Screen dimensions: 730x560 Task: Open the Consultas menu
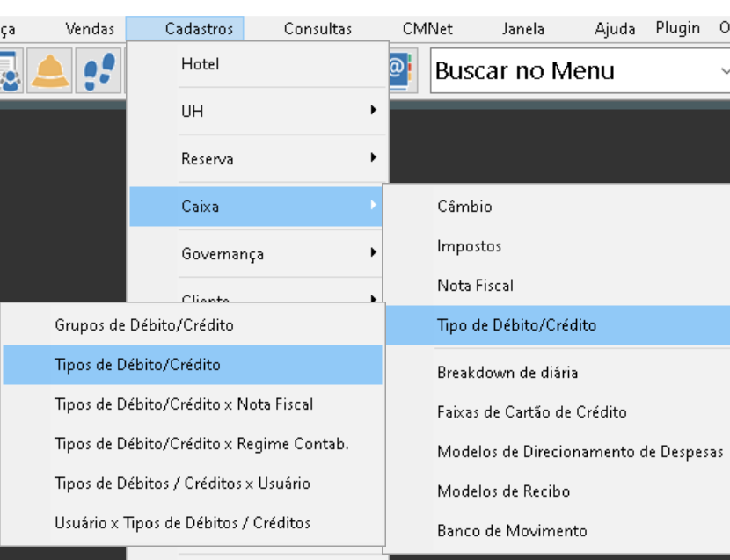tap(318, 29)
